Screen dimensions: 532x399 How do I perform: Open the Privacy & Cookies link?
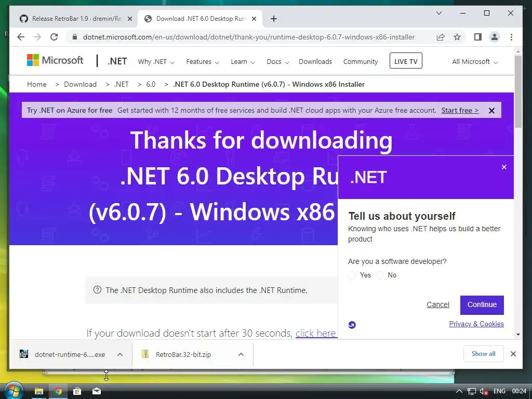tap(476, 324)
